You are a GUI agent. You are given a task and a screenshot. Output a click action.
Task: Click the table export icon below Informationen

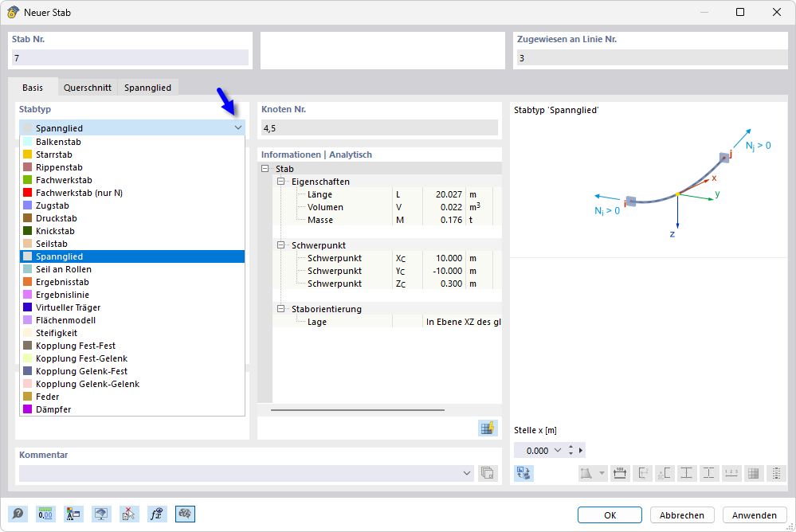(x=488, y=428)
